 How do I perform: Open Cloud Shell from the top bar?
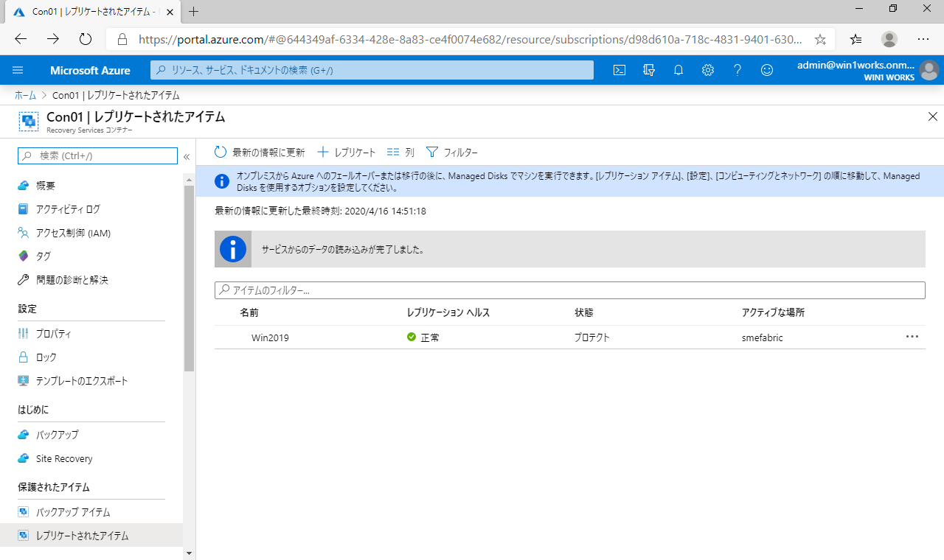tap(619, 70)
